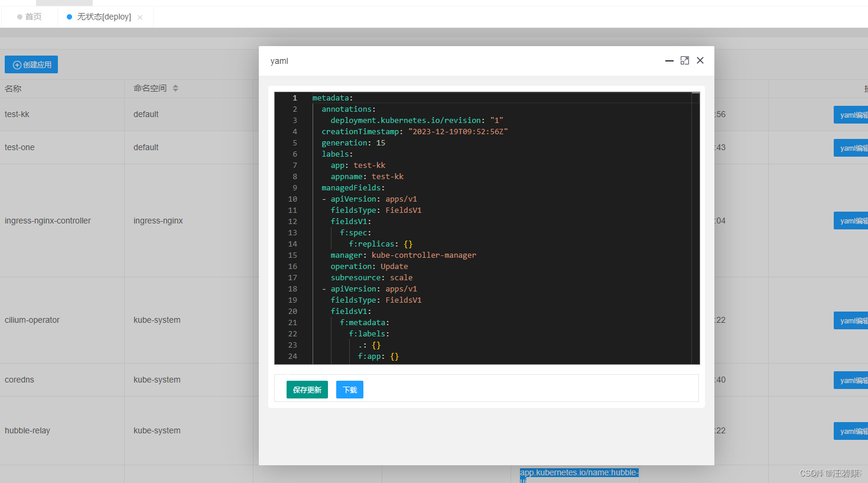This screenshot has width=868, height=483.
Task: Switch to the 首页 tab
Action: click(x=29, y=17)
